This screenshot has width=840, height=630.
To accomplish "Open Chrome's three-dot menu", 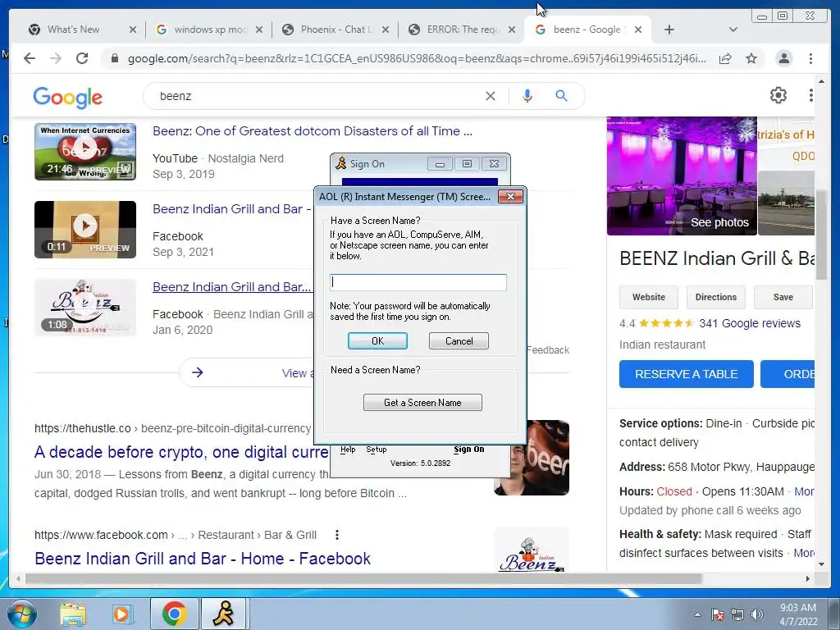I will click(810, 58).
